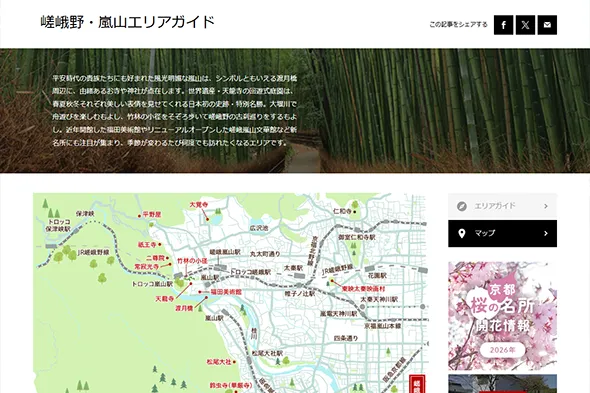
Task: Click the 嵐電天神川駅 station label
Action: click(x=339, y=314)
